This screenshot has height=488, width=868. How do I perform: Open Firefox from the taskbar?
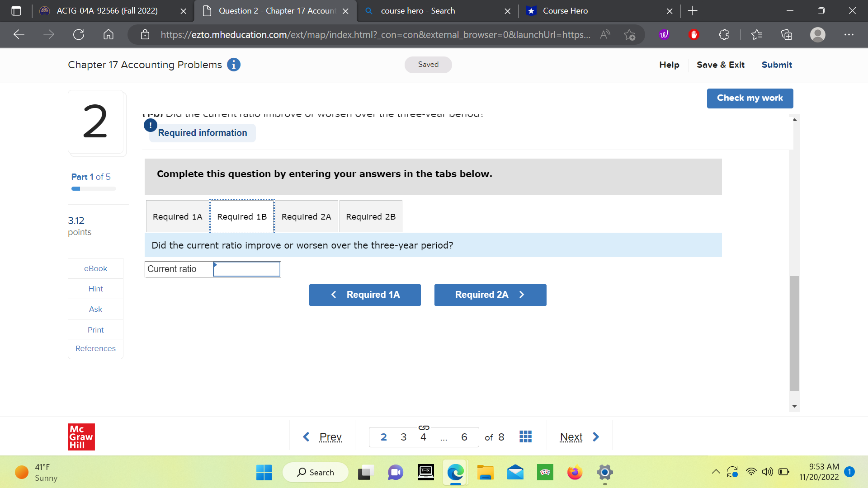point(574,472)
